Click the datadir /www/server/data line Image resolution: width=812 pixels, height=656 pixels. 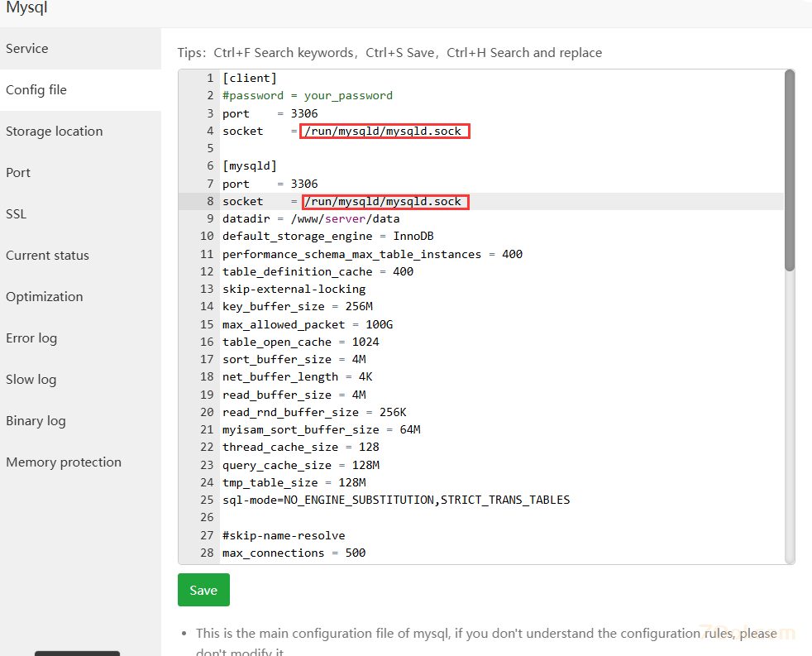point(311,219)
